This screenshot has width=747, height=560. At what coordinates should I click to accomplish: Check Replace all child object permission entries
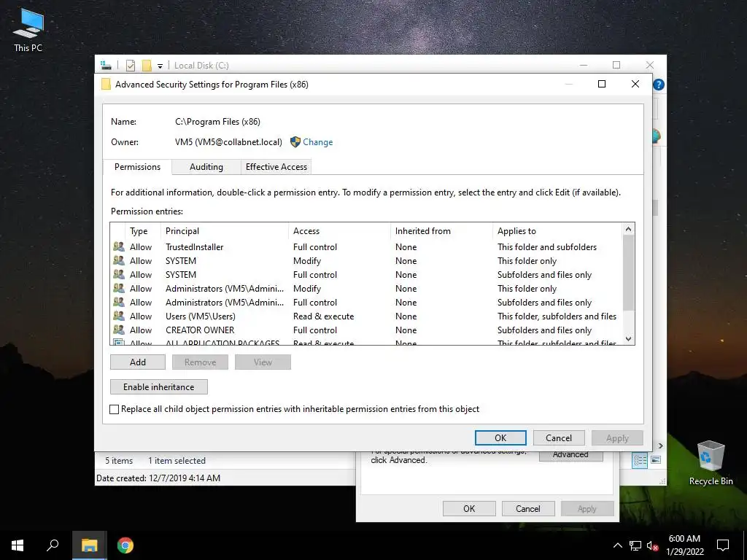115,409
